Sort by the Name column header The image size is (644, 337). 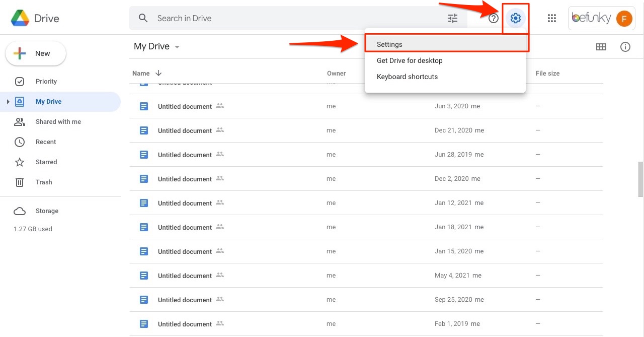tap(141, 74)
